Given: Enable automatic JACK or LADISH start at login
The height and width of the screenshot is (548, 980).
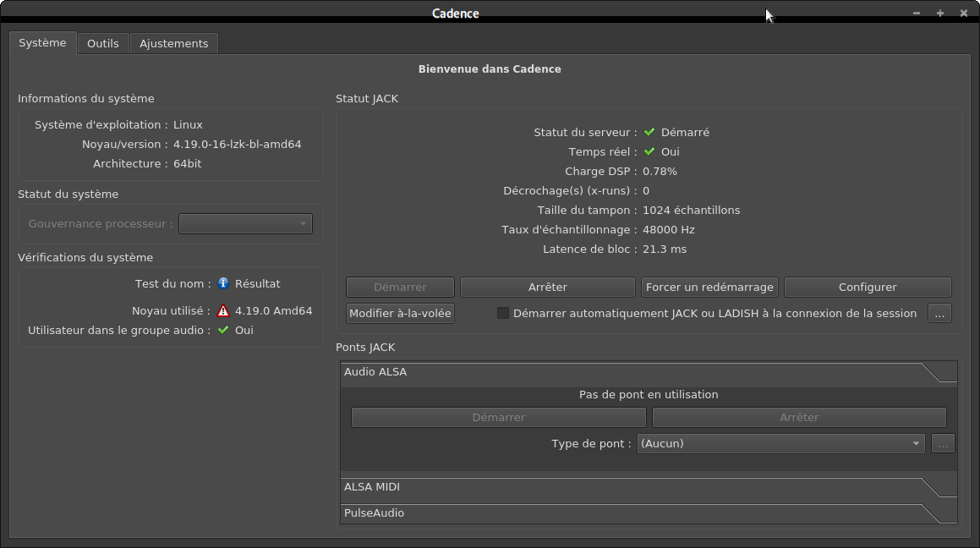Looking at the screenshot, I should coord(503,313).
